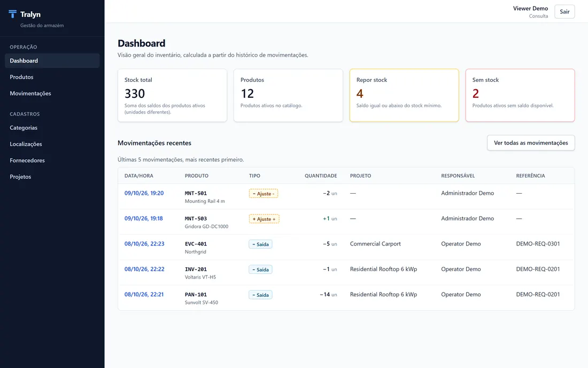Go to Produtos in the sidebar
This screenshot has height=368, width=588.
pyautogui.click(x=52, y=77)
